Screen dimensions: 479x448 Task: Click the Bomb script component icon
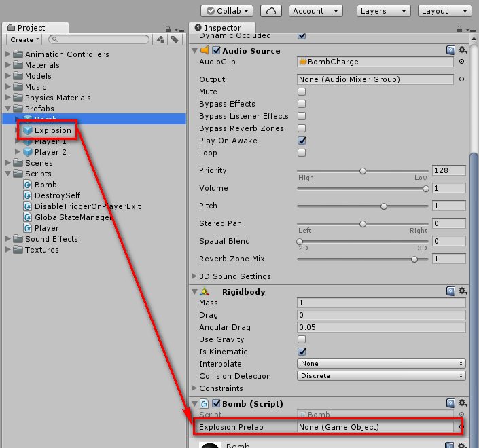(x=205, y=404)
